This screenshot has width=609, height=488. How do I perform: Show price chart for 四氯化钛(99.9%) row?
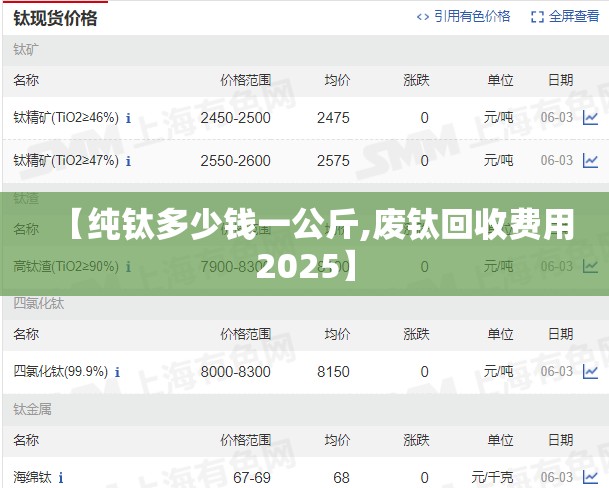(590, 372)
